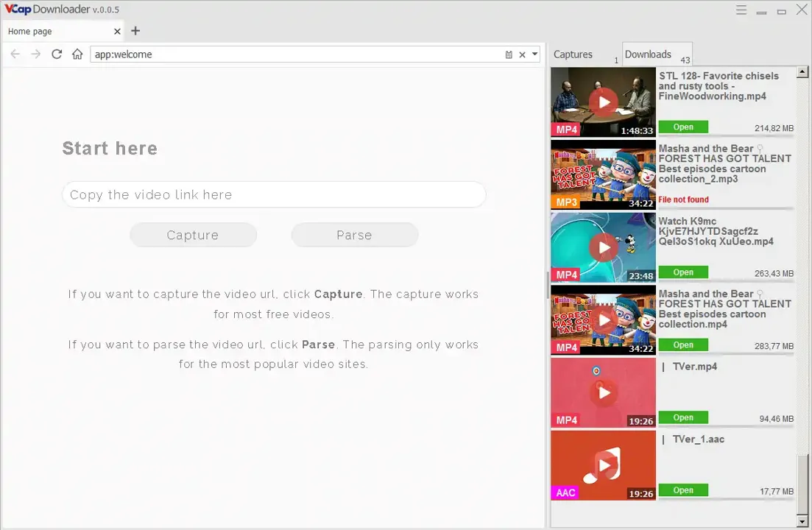The width and height of the screenshot is (812, 530).
Task: Go back using the back arrow
Action: coord(15,54)
